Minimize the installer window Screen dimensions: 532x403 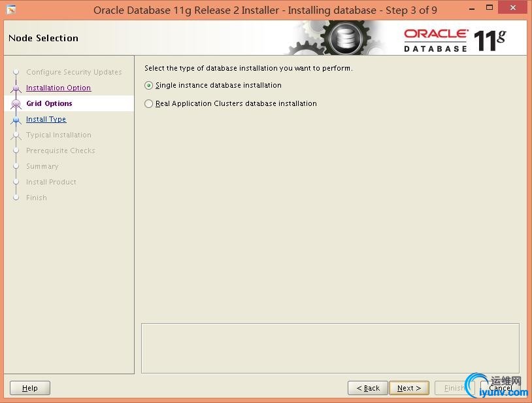pyautogui.click(x=472, y=8)
